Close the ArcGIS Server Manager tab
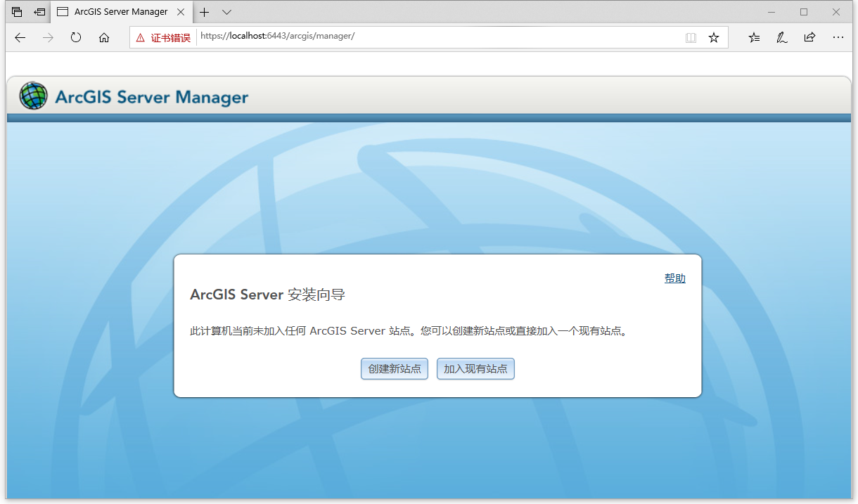Viewport: 858px width, 504px height. click(x=182, y=12)
